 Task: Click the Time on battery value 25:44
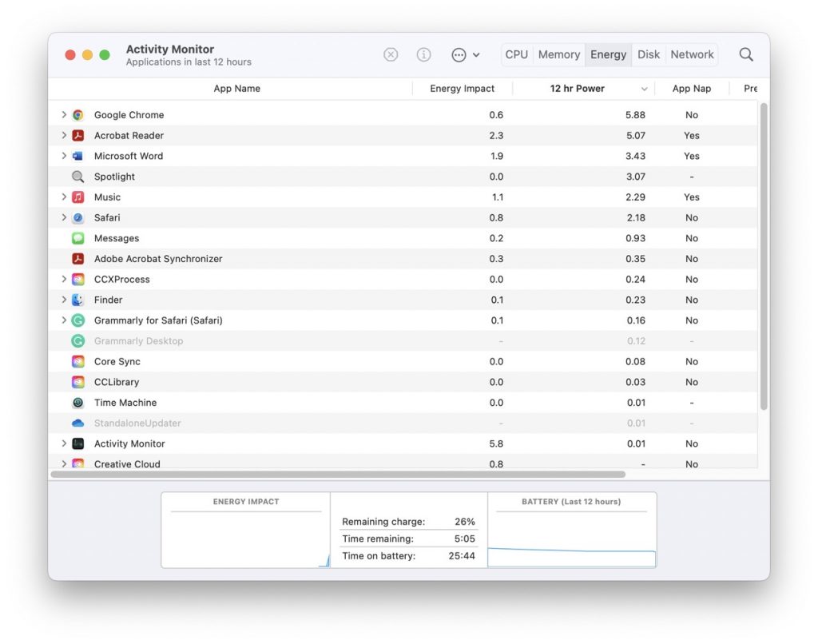point(462,556)
